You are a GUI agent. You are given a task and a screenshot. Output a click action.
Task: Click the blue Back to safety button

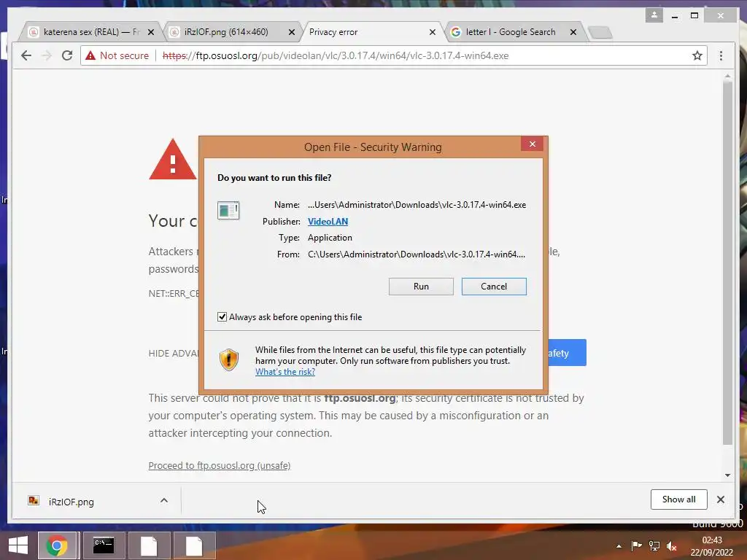567,353
